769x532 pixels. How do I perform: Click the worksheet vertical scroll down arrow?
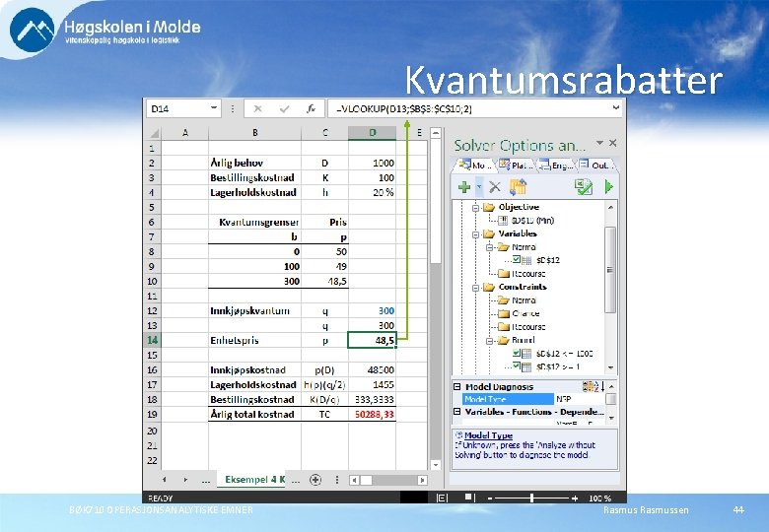[x=436, y=464]
